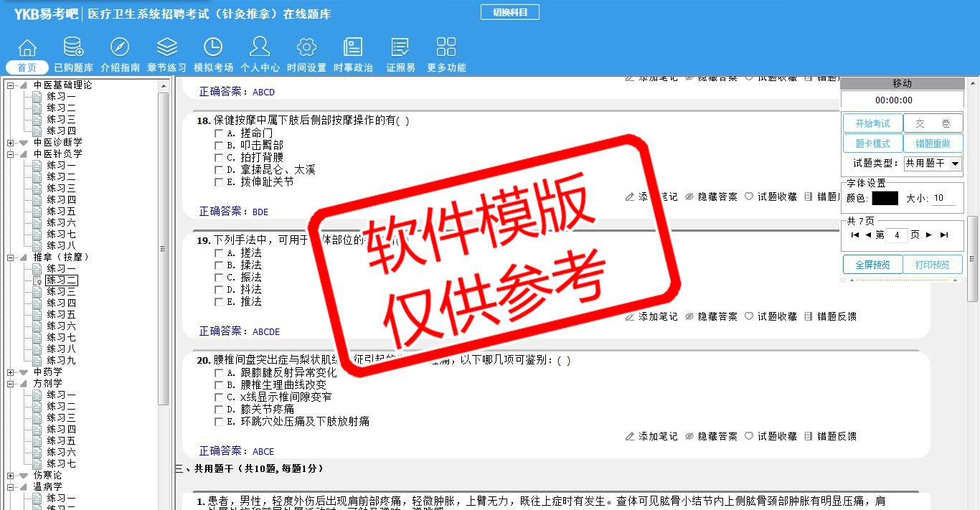Open 更多功能 grid icon
This screenshot has width=980, height=510.
point(446,48)
